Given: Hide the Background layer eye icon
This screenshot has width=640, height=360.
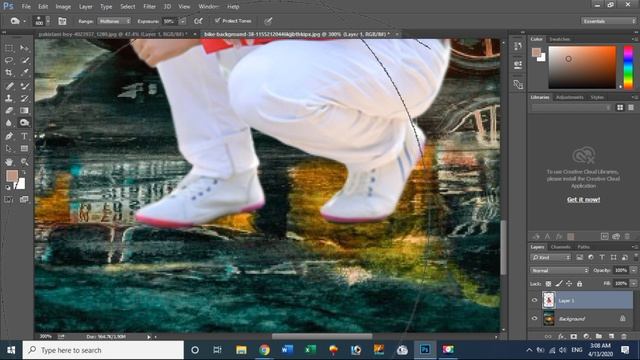Looking at the screenshot, I should pyautogui.click(x=534, y=318).
